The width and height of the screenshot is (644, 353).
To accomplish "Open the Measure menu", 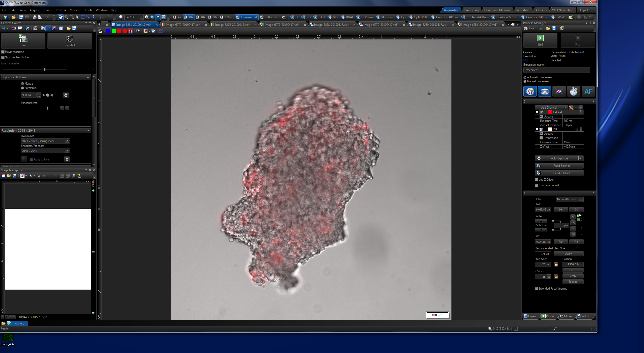I will tap(75, 10).
